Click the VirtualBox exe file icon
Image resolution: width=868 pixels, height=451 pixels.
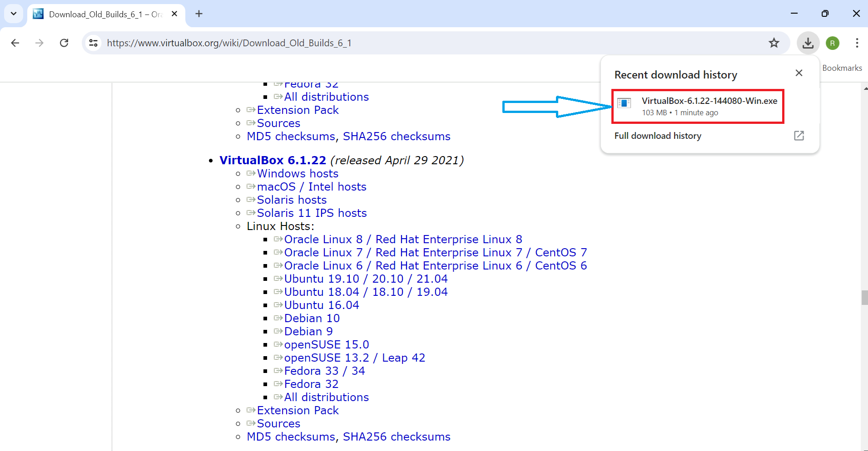click(625, 103)
